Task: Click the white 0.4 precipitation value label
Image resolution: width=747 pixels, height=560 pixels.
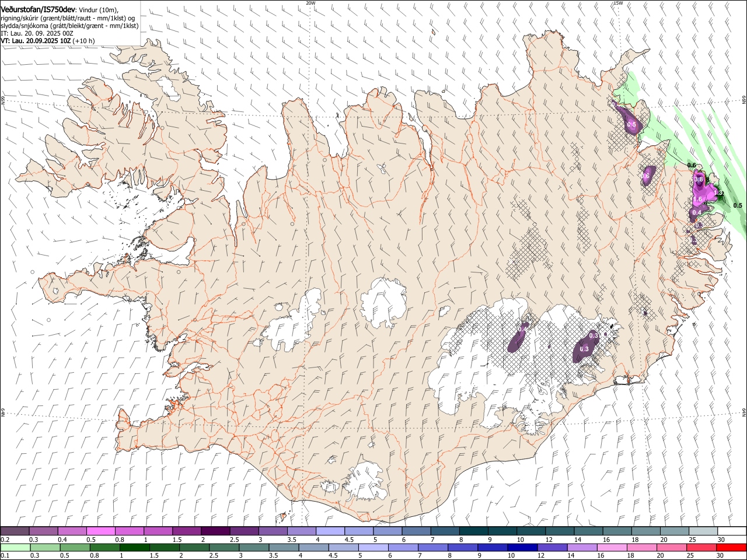Action: coord(696,213)
